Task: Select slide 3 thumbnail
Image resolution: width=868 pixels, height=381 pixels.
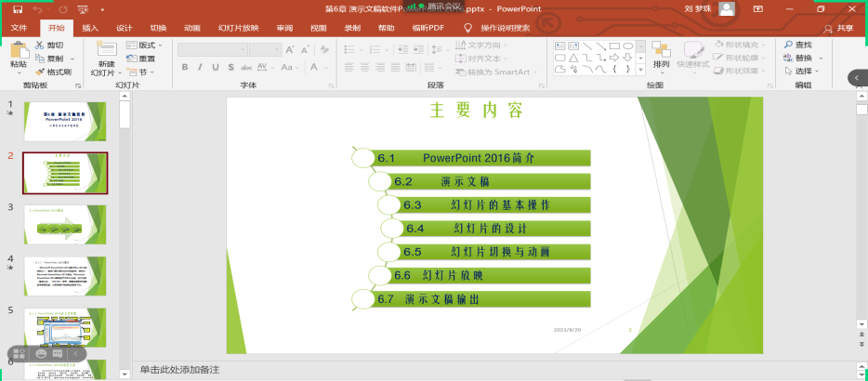Action: pos(65,224)
